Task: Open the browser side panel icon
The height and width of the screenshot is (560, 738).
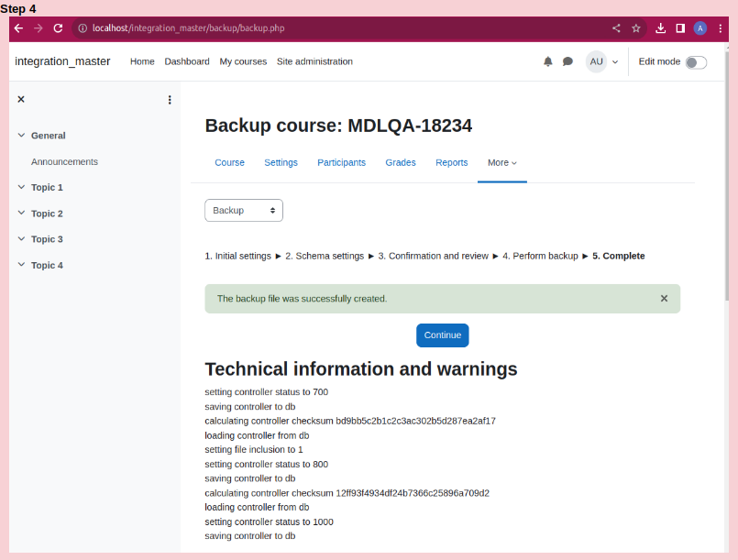Action: click(x=680, y=28)
